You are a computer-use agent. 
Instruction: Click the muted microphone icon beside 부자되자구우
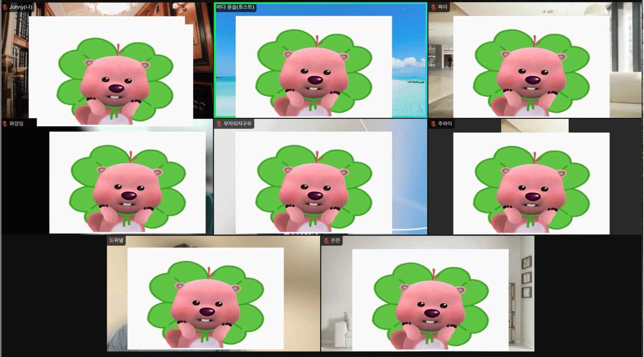tap(219, 124)
